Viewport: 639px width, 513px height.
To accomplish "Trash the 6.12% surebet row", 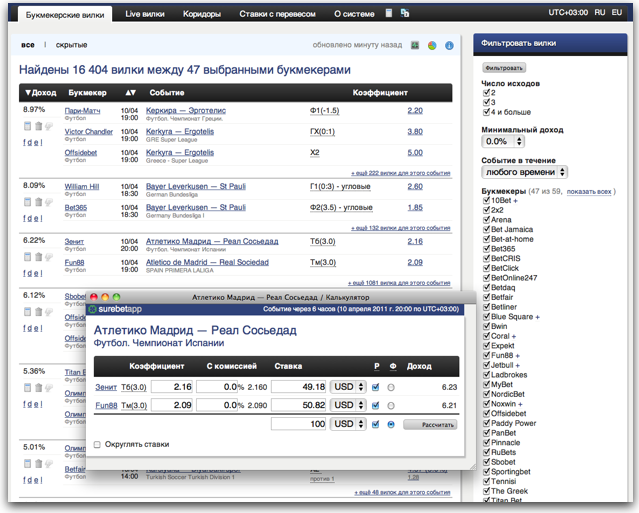I will [38, 312].
